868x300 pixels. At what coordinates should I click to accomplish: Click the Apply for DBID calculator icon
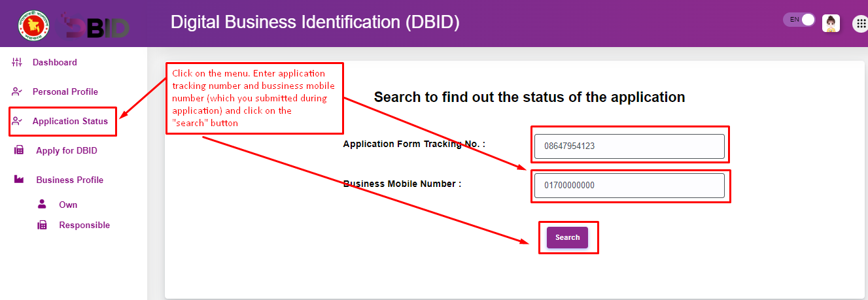coord(19,150)
